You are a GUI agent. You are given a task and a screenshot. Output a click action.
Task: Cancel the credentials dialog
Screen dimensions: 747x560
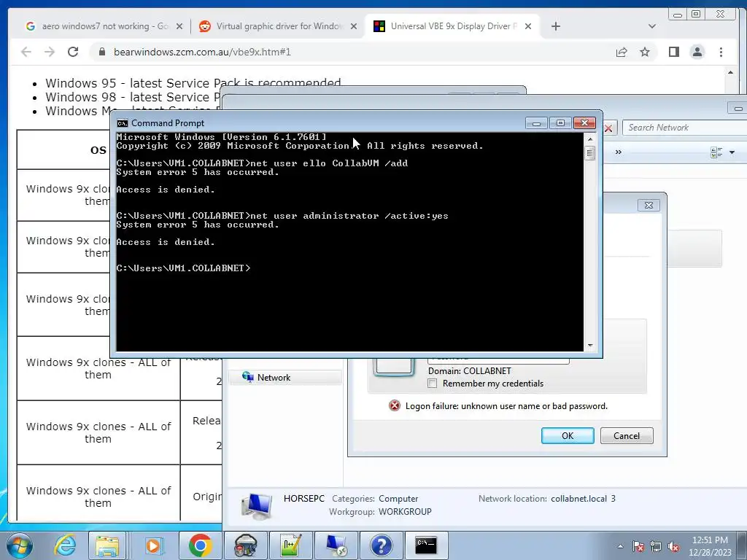tap(627, 436)
